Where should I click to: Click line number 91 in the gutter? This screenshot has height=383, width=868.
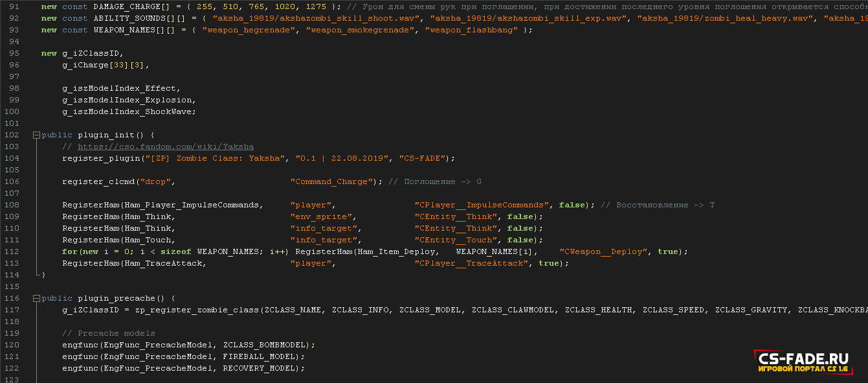13,6
